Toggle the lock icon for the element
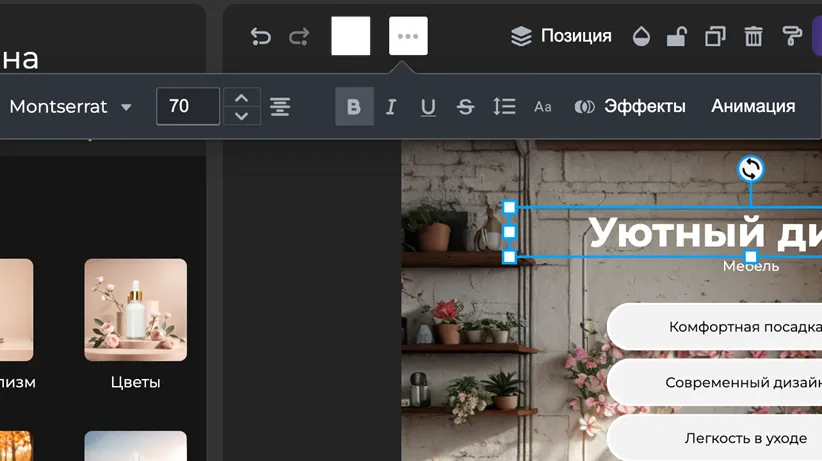 tap(677, 36)
